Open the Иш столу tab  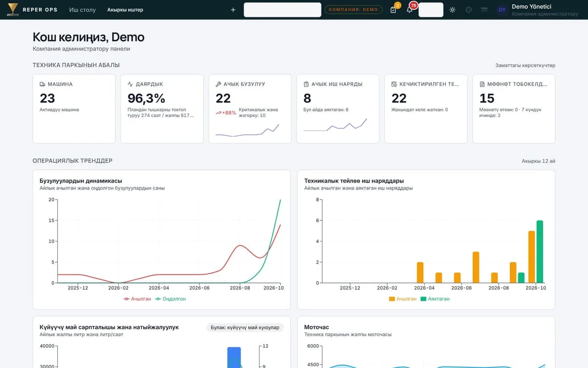[82, 10]
